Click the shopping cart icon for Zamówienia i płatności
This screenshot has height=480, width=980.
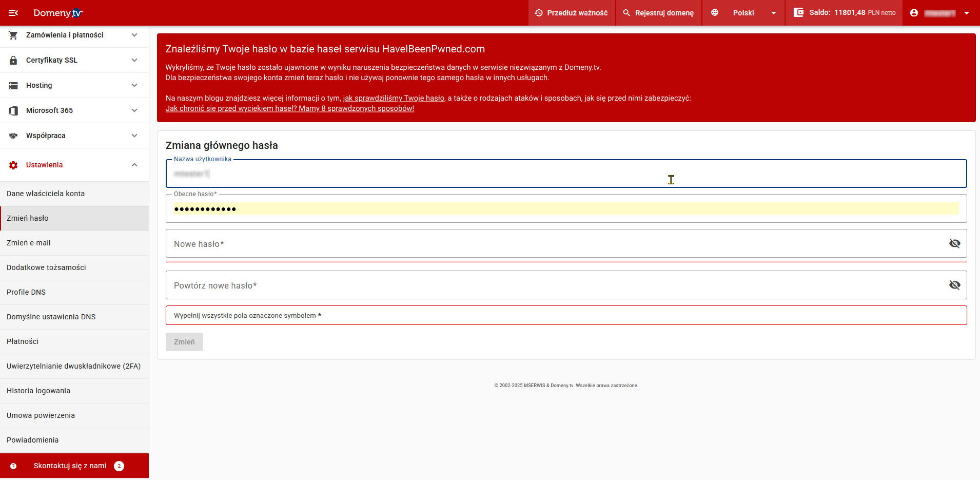[x=13, y=35]
